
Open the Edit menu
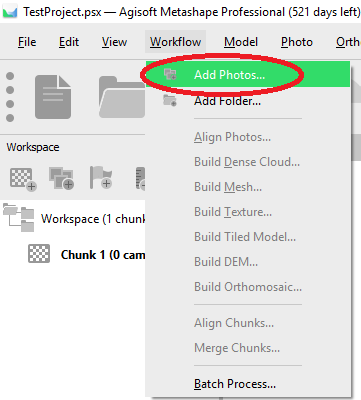69,42
